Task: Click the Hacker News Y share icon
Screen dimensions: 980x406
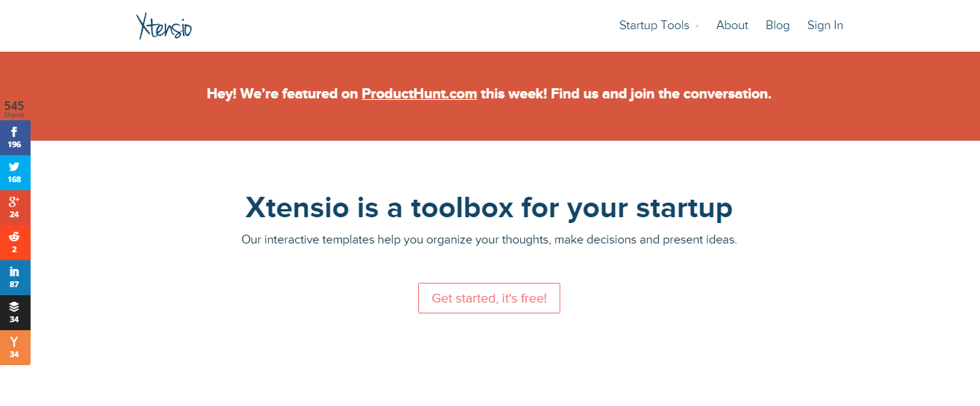Action: 15,347
